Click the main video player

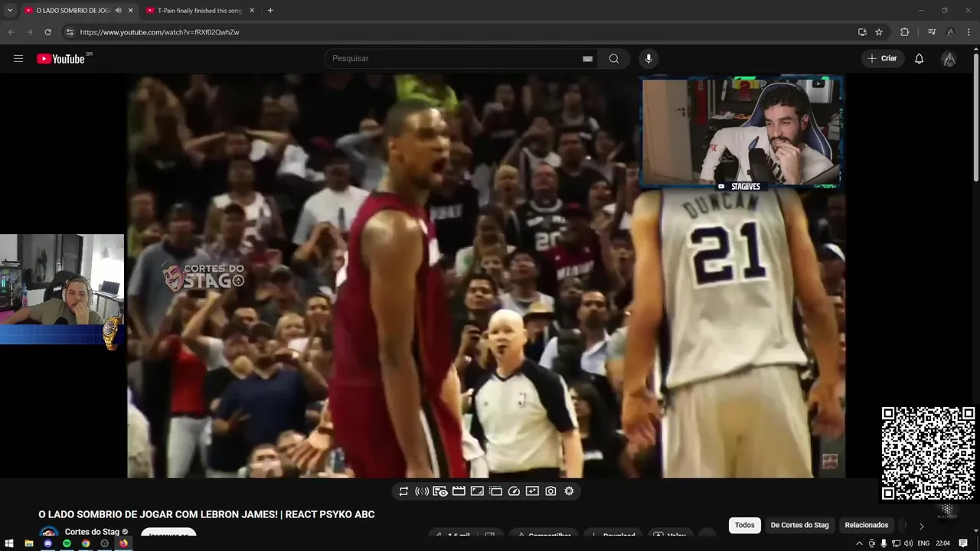[x=486, y=275]
